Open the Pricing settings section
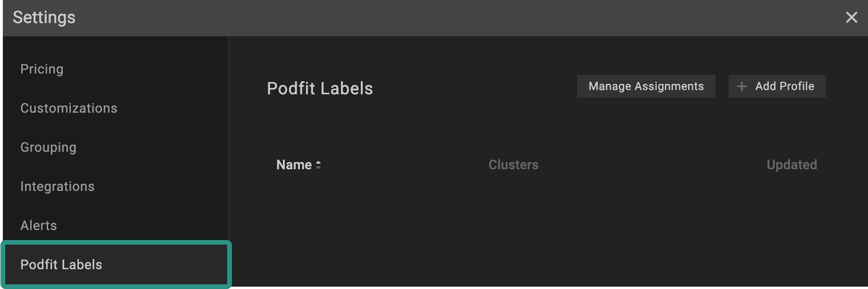868x289 pixels. click(42, 69)
